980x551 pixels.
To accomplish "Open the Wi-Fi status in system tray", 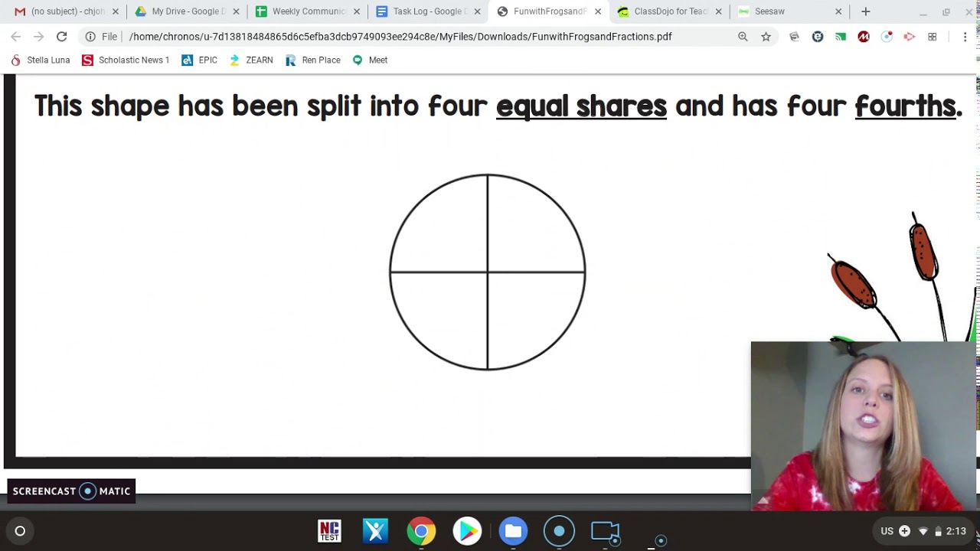I will pyautogui.click(x=923, y=531).
